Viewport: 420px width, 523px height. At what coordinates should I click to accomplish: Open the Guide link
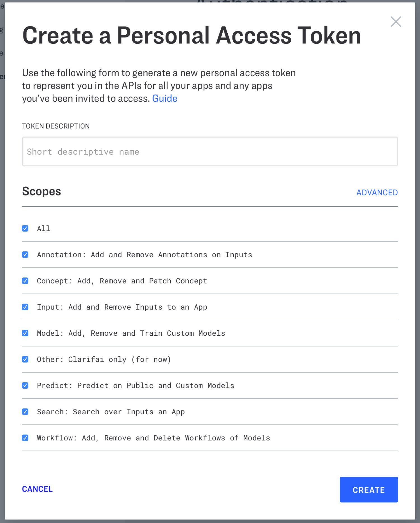(165, 99)
